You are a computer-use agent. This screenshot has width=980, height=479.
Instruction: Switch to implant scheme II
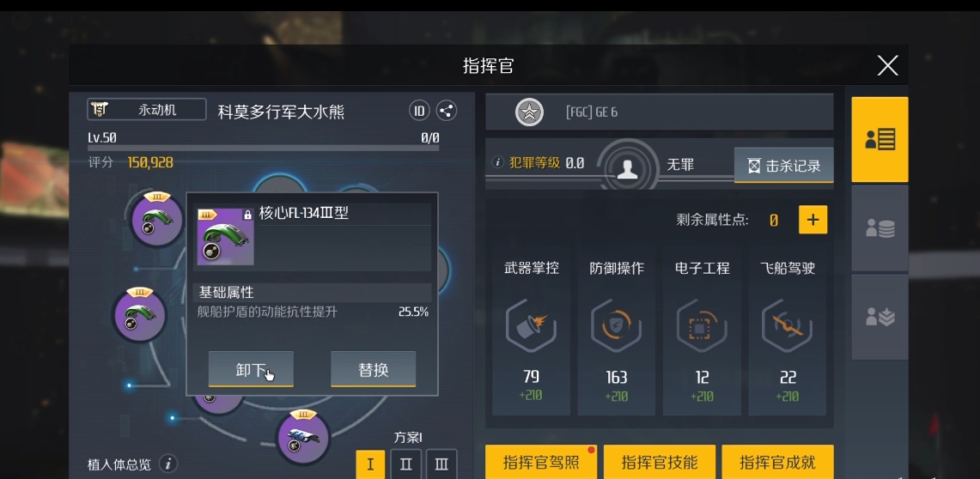pyautogui.click(x=405, y=464)
